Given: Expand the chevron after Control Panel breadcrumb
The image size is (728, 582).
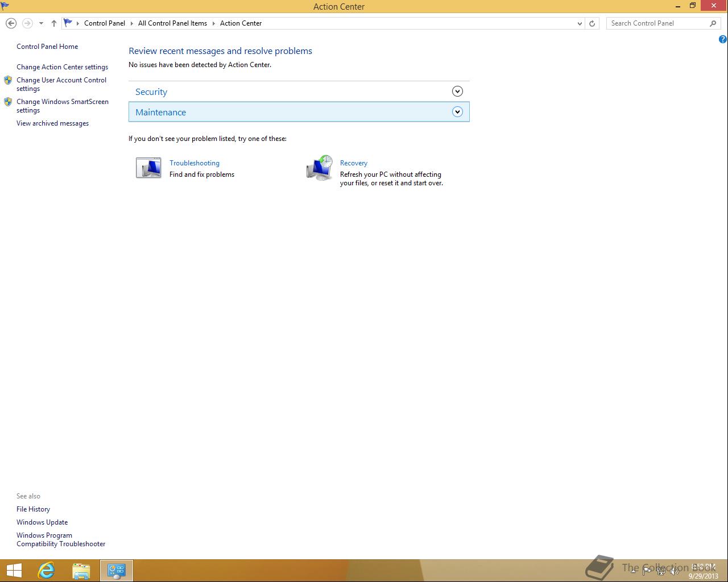Looking at the screenshot, I should pos(132,23).
